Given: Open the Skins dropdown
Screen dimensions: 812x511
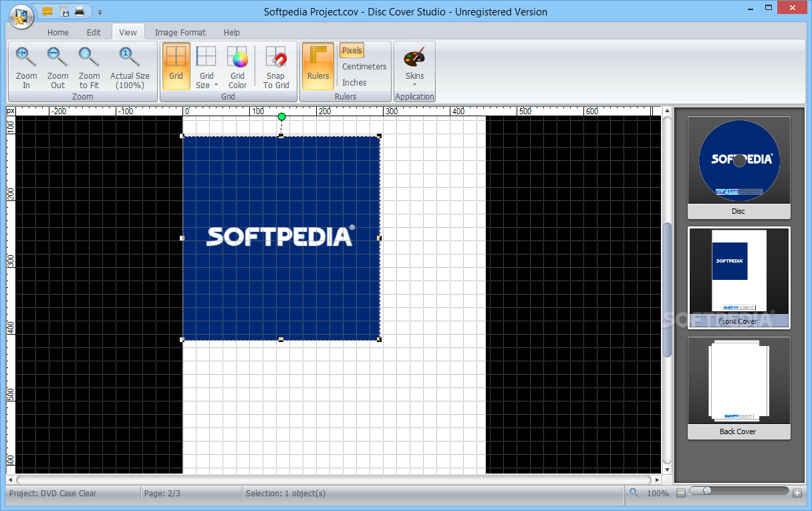Looking at the screenshot, I should tap(414, 67).
